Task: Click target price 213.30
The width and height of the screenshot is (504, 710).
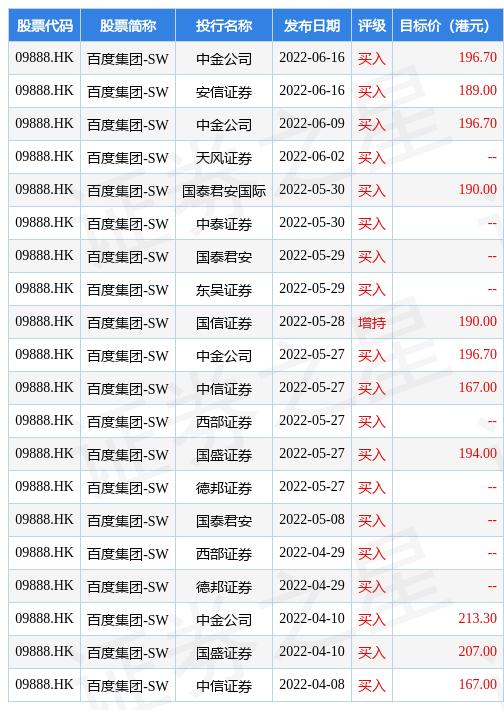Action: tap(477, 618)
